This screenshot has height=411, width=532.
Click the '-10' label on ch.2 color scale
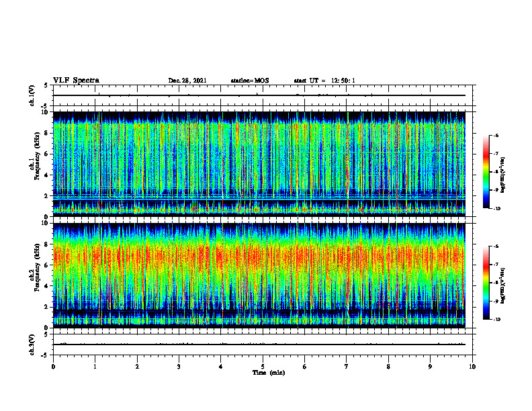(x=496, y=320)
